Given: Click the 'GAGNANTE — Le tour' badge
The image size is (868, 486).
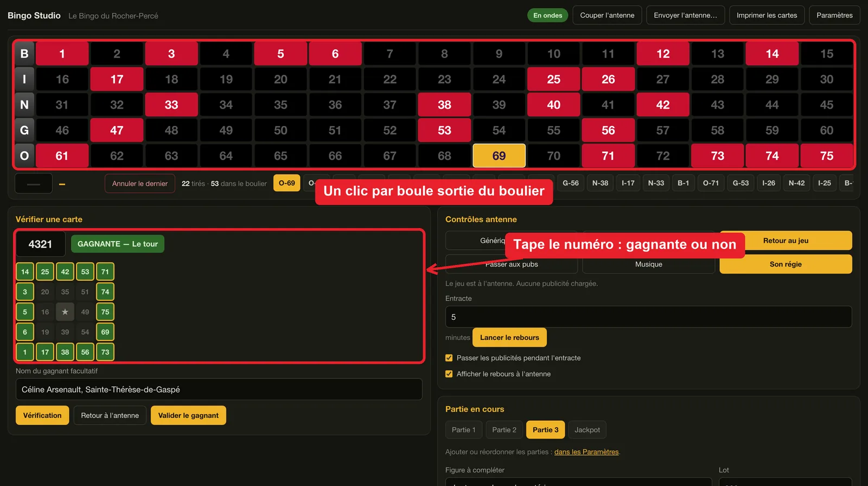Looking at the screenshot, I should [118, 244].
